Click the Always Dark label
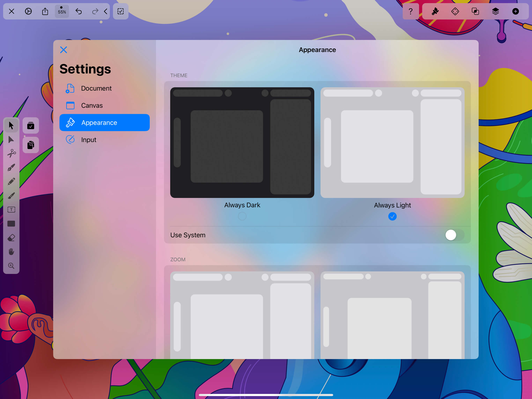Screen dimensions: 532x399 pyautogui.click(x=242, y=205)
